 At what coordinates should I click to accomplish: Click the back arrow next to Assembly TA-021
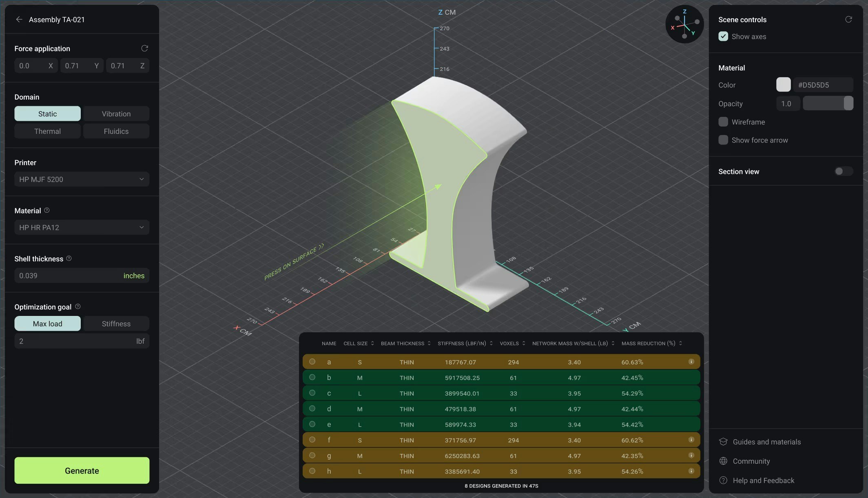click(19, 20)
